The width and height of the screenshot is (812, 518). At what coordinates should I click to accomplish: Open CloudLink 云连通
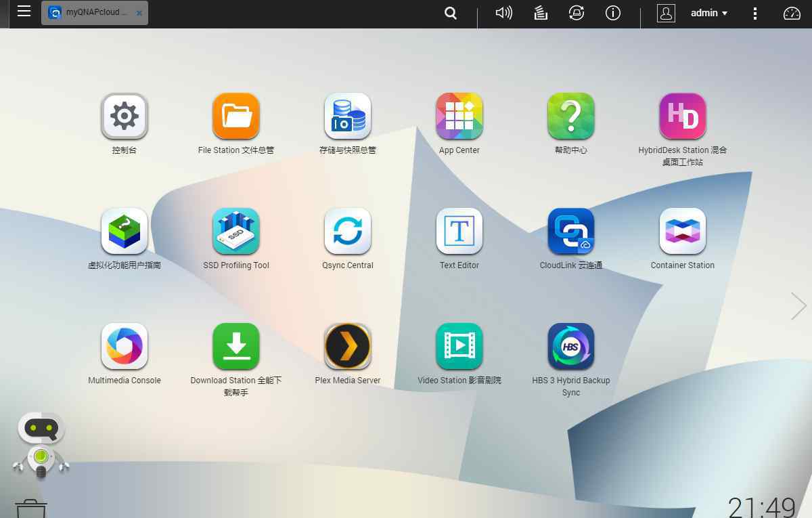tap(571, 231)
